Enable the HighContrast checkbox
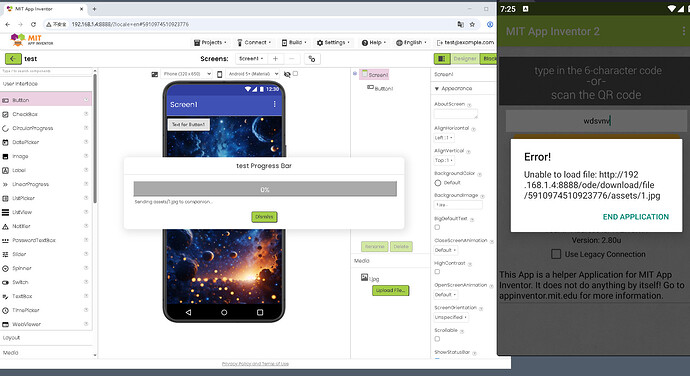The height and width of the screenshot is (376, 690). (437, 272)
